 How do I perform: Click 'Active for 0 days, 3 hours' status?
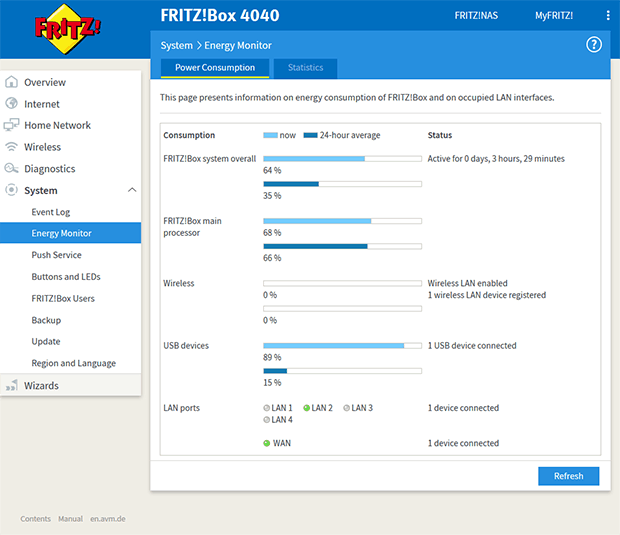tap(496, 159)
